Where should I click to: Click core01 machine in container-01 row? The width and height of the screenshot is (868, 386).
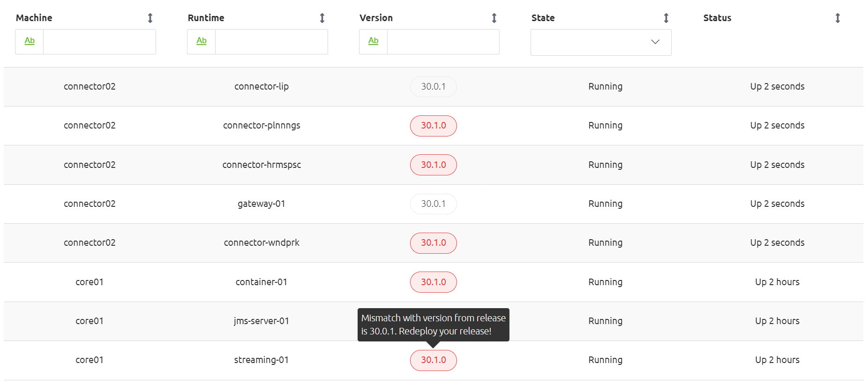pyautogui.click(x=90, y=282)
